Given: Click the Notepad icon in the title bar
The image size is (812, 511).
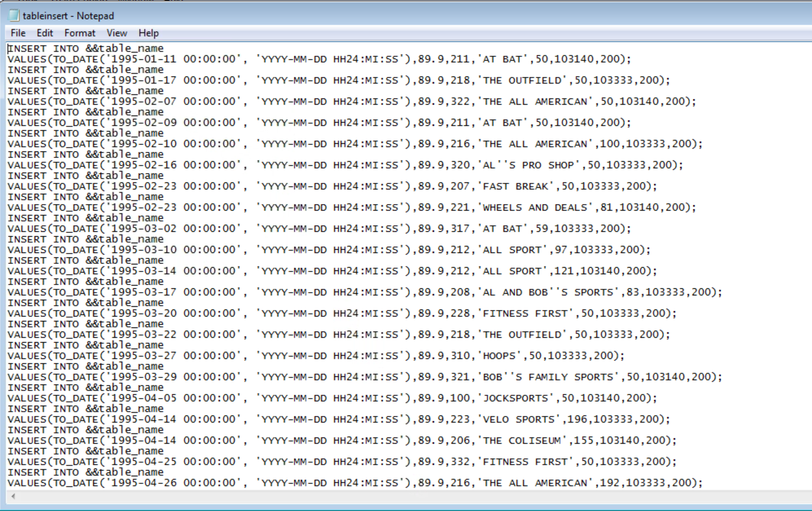Looking at the screenshot, I should (x=14, y=16).
